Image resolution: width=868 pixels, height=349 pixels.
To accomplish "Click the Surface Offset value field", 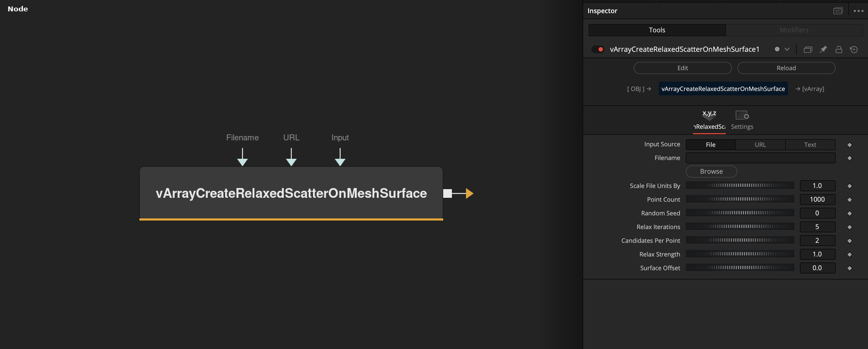I will point(818,268).
